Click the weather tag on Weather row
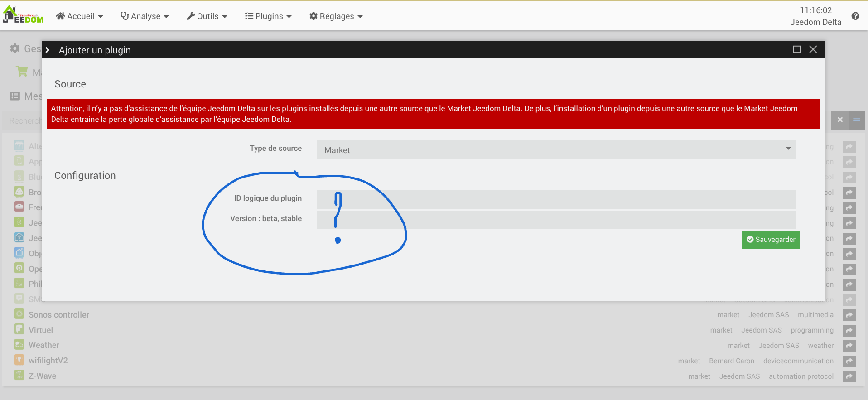Image resolution: width=868 pixels, height=400 pixels. point(820,346)
